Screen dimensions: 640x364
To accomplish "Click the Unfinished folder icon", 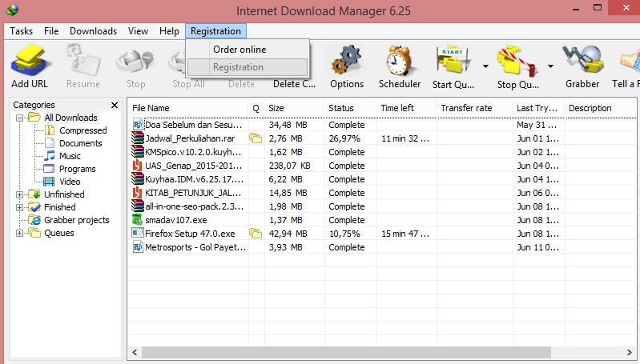I will pos(34,194).
